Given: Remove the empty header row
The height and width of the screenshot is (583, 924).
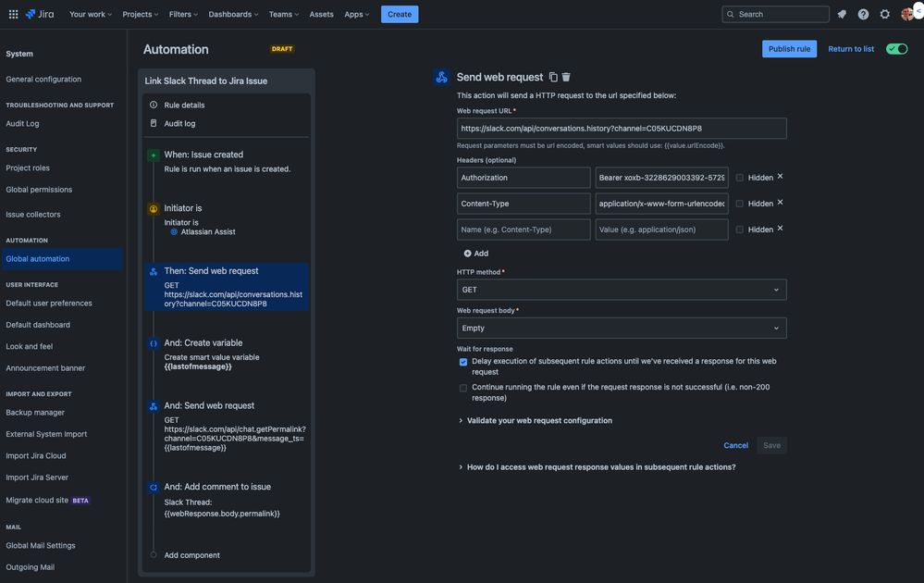Looking at the screenshot, I should click(x=781, y=229).
